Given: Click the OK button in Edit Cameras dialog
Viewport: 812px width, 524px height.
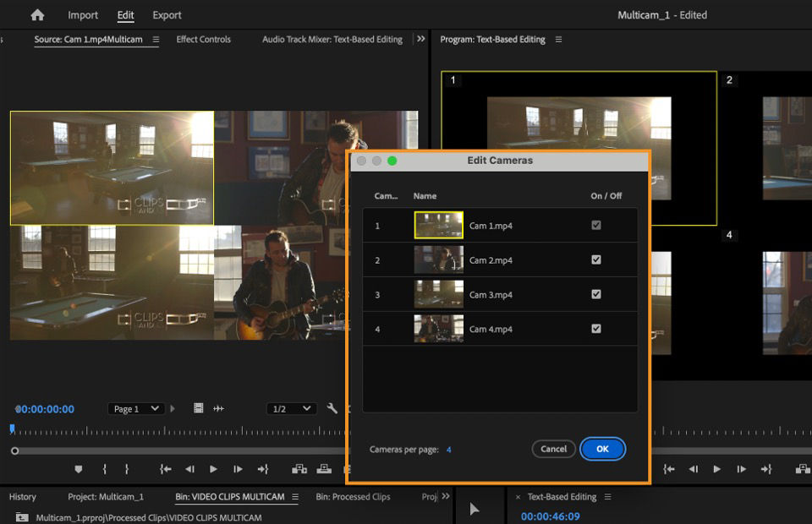Looking at the screenshot, I should (602, 449).
